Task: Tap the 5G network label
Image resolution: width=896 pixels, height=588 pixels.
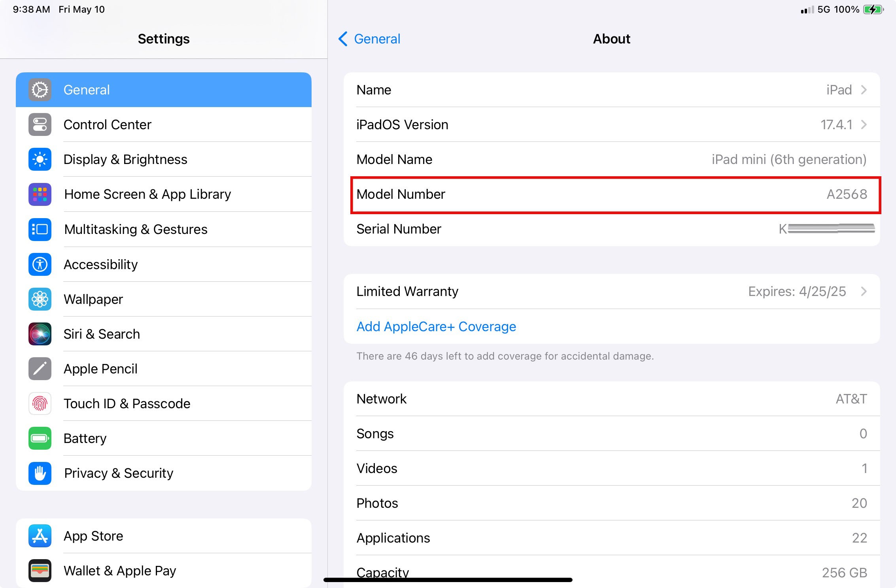Action: coord(824,9)
